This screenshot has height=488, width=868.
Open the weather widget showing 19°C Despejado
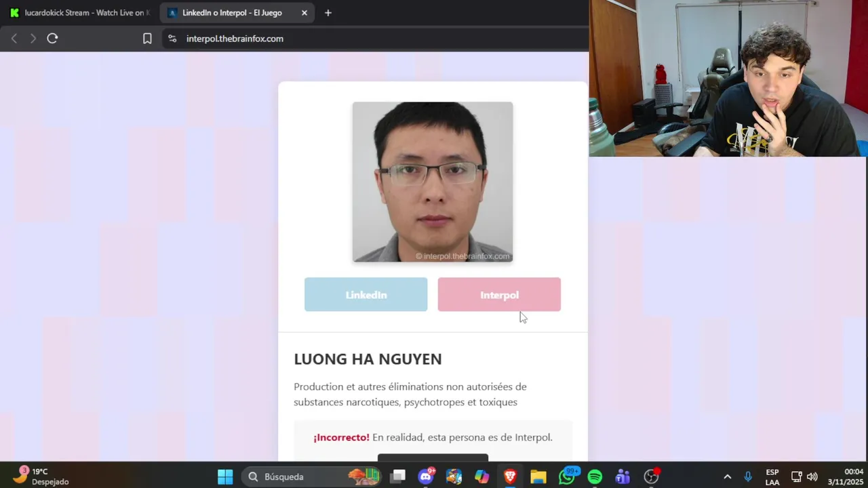click(x=41, y=476)
